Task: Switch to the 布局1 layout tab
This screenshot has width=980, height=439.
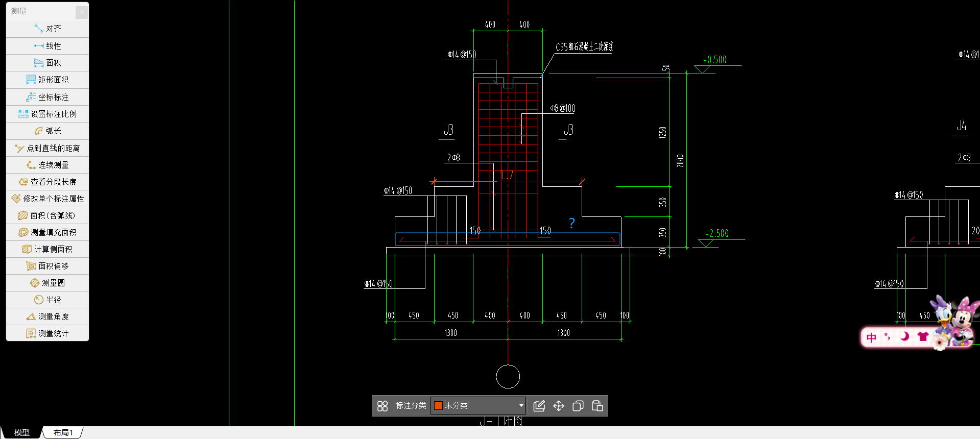Action: [x=63, y=432]
